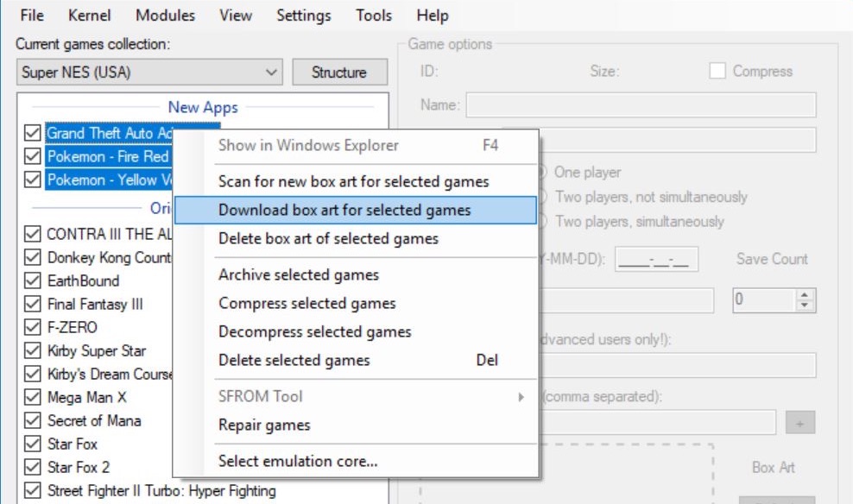
Task: Select Show in Windows Explorer menu entry
Action: pos(356,146)
